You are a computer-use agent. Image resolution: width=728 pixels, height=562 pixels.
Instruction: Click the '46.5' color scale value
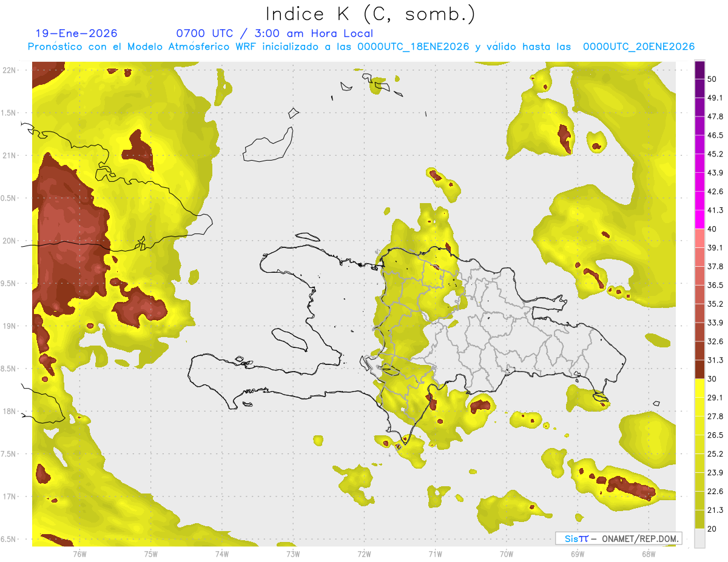pos(715,135)
